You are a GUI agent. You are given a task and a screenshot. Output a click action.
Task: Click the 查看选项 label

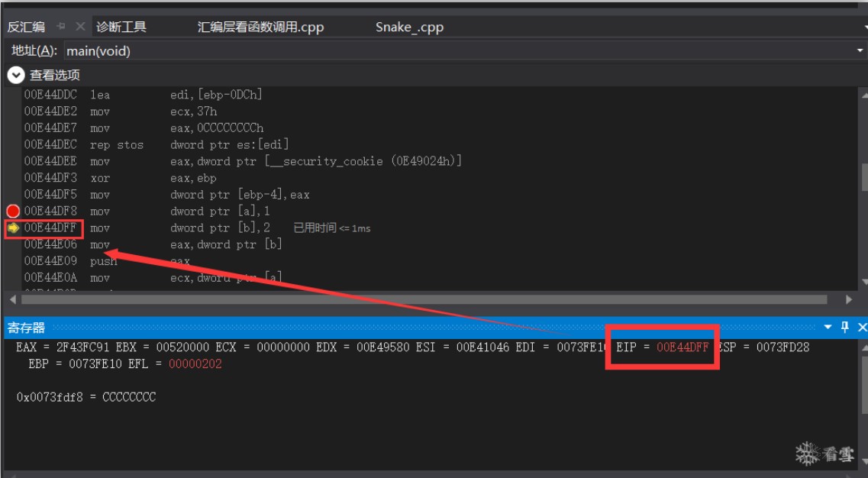[x=55, y=75]
